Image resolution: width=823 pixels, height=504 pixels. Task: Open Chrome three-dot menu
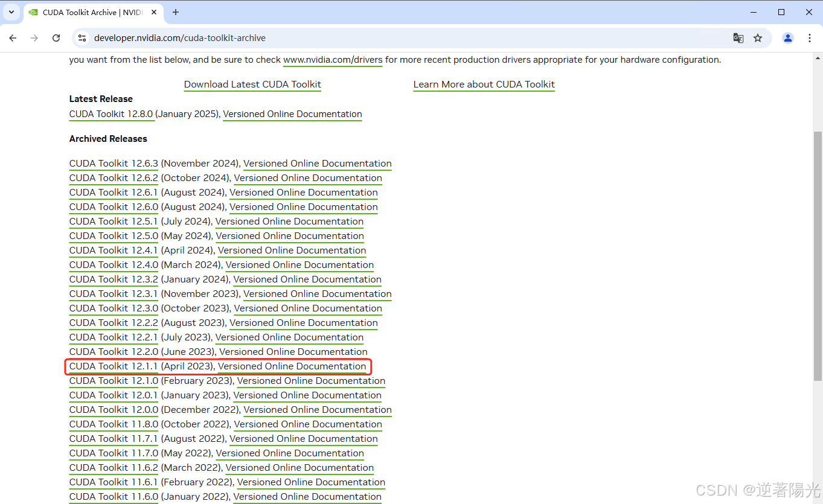tap(810, 38)
